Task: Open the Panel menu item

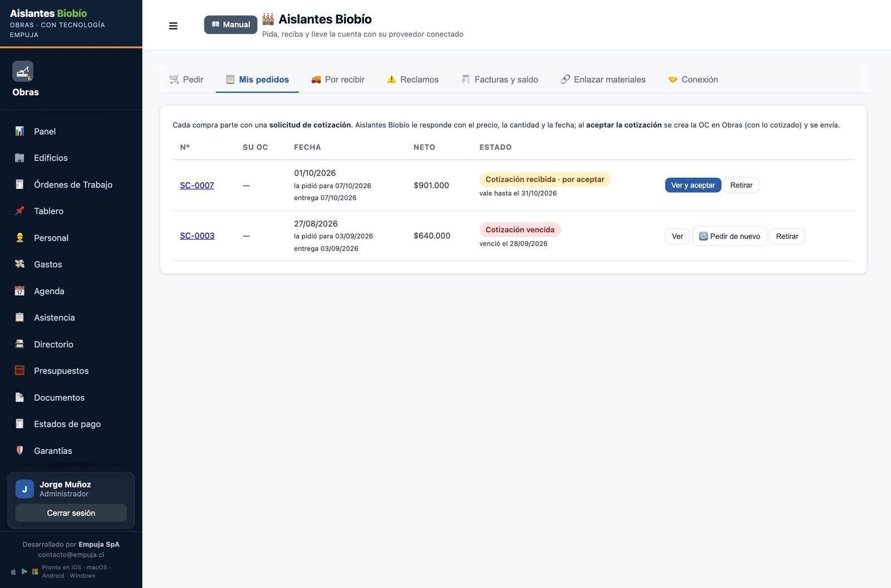Action: pos(71,131)
